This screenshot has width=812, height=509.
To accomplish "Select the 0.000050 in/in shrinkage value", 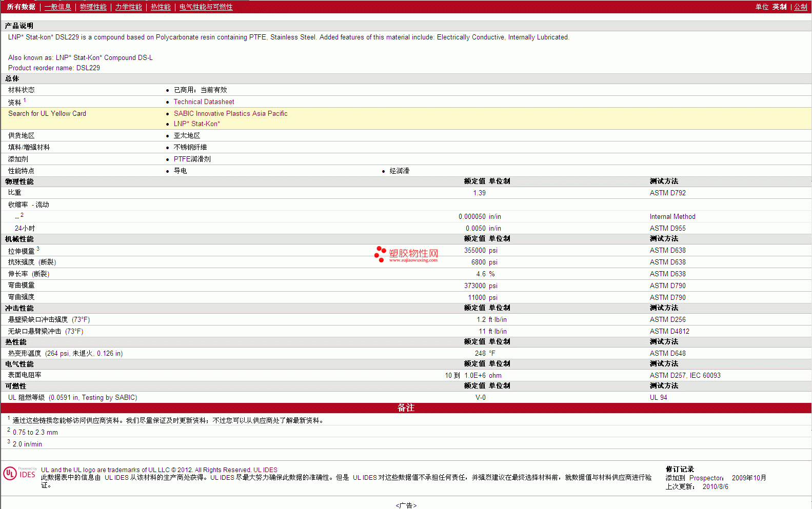I will [x=480, y=217].
